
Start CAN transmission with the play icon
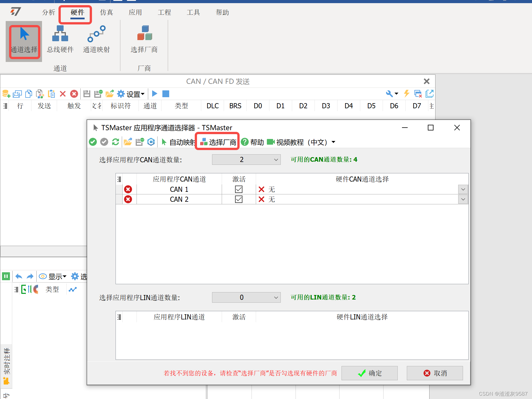[x=154, y=93]
